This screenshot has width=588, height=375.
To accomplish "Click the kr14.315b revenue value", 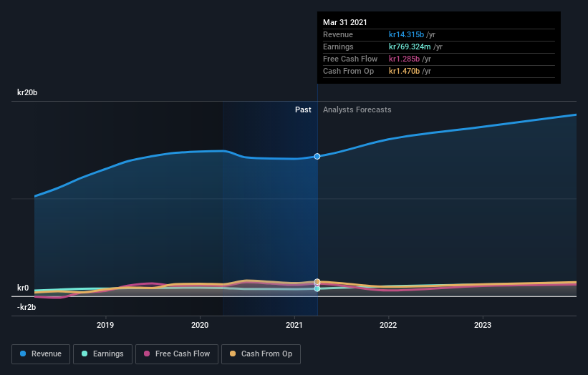I will coord(406,34).
